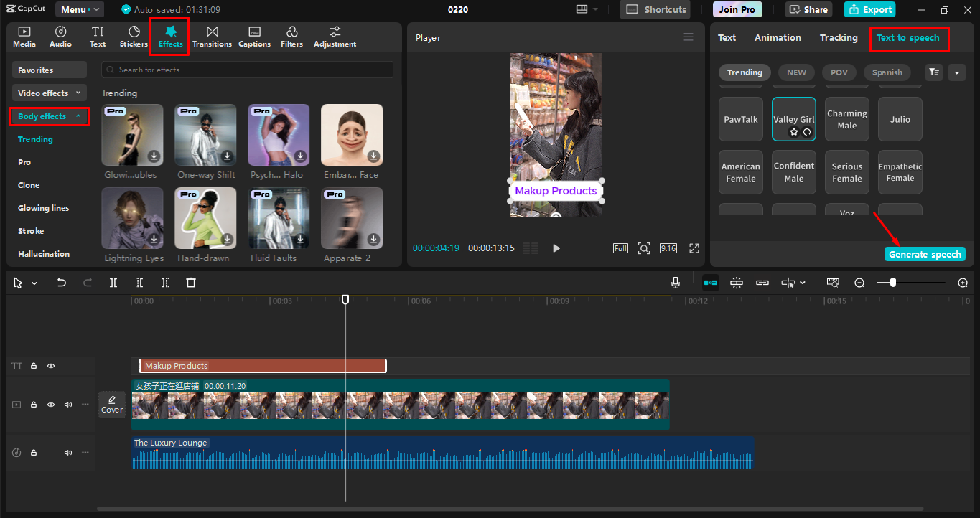Click the timeline zoom out icon
The width and height of the screenshot is (980, 518).
tap(859, 283)
